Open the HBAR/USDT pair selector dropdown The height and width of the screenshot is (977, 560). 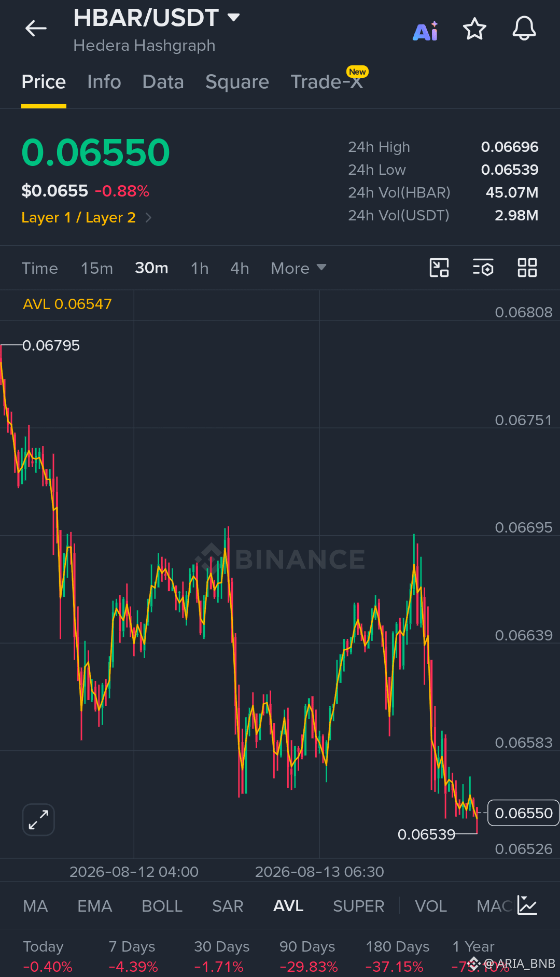[x=156, y=18]
